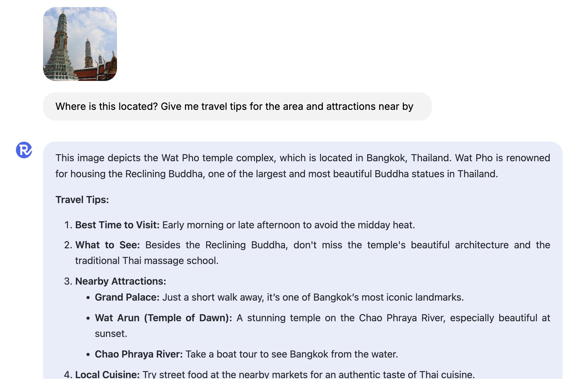Click the "Local Cuisine:" label

107,374
